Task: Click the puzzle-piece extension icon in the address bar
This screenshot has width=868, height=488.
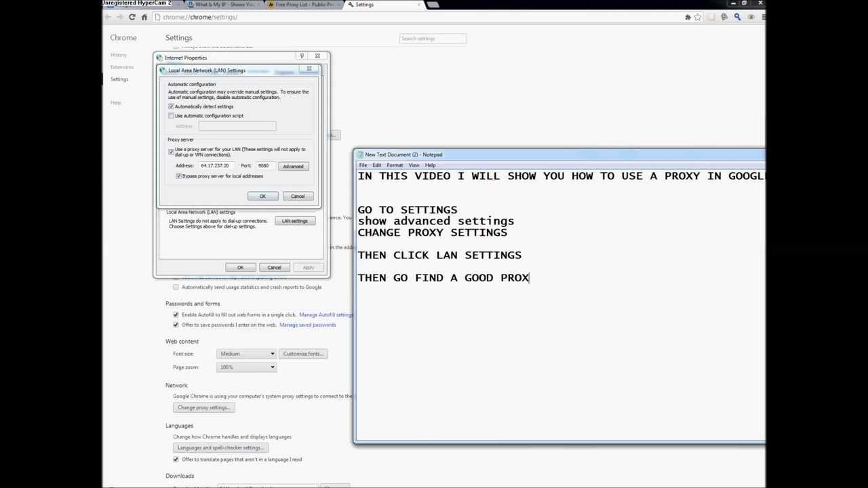Action: (688, 17)
